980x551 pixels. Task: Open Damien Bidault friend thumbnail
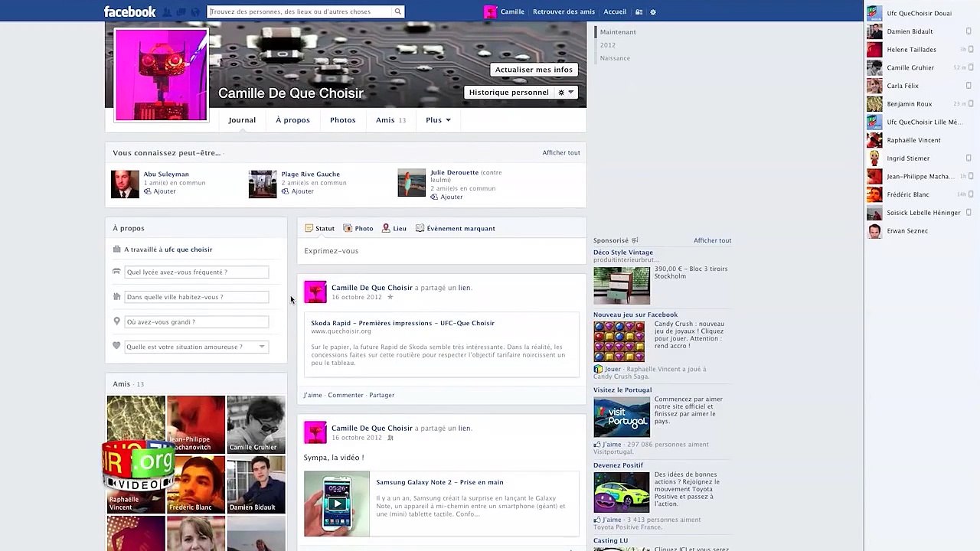tap(256, 484)
